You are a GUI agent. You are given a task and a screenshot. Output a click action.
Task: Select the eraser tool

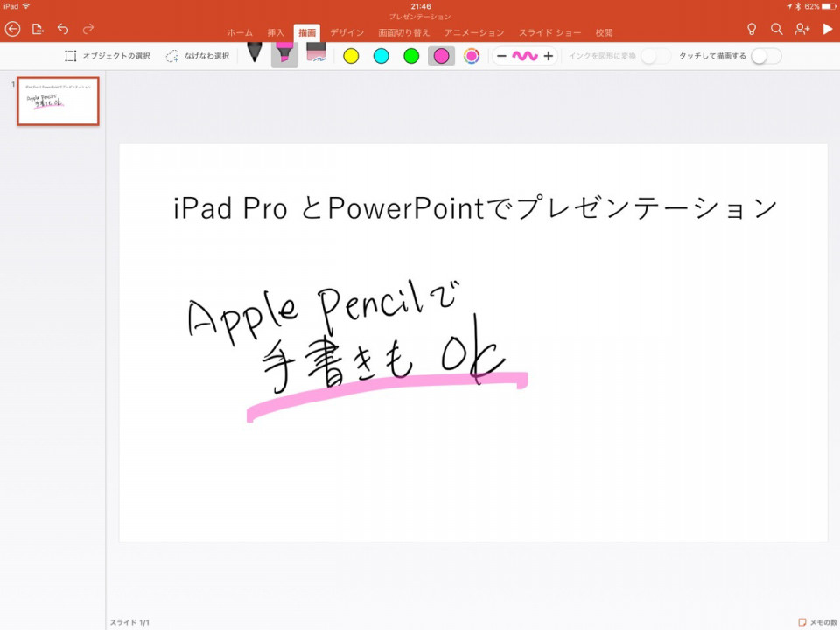coord(316,53)
